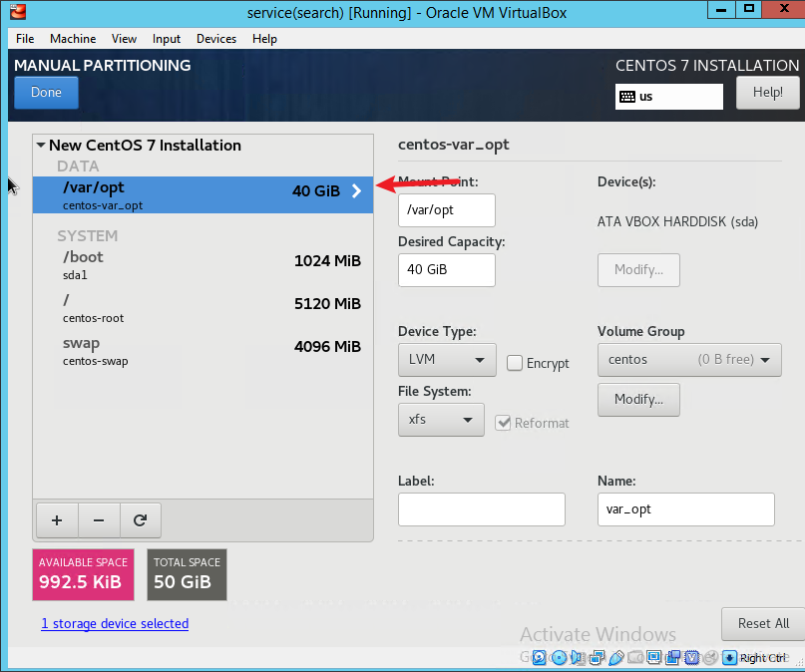This screenshot has height=672, width=805.
Task: Click the DATA section heading
Action: 78,167
